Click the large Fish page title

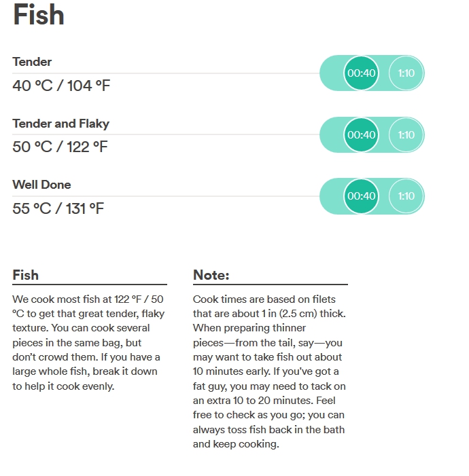(39, 14)
